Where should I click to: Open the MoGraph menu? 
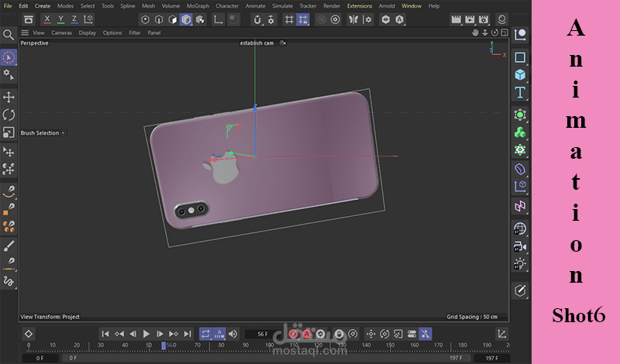[198, 6]
